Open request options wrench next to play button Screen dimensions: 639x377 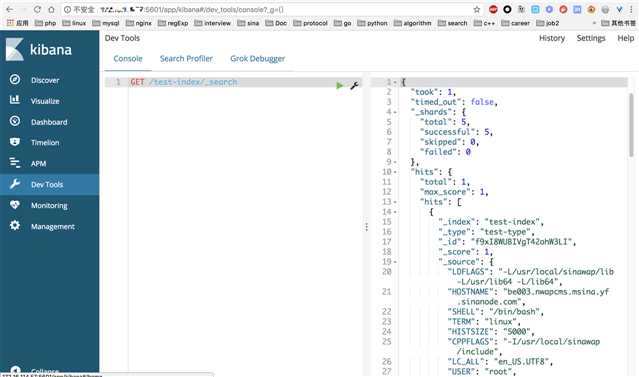pyautogui.click(x=354, y=85)
